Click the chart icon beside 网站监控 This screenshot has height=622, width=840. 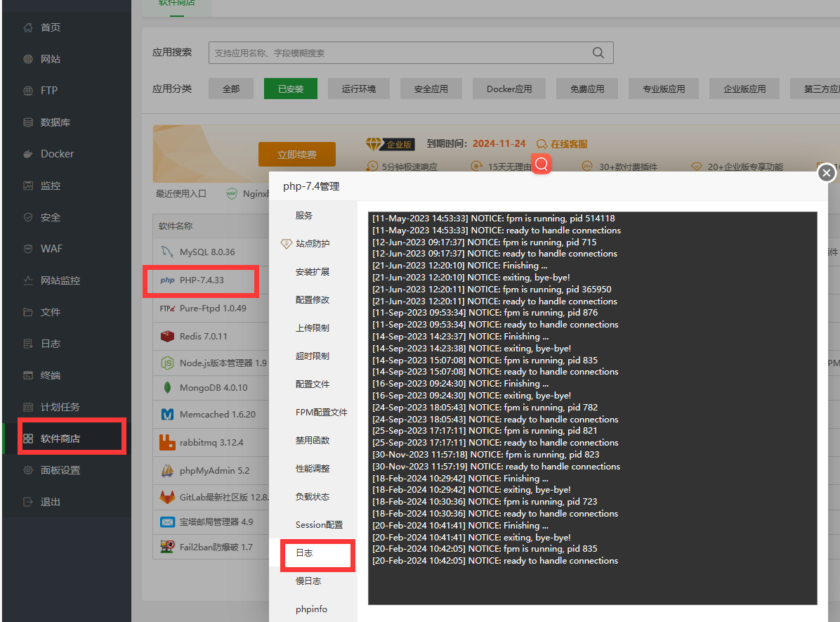28,280
